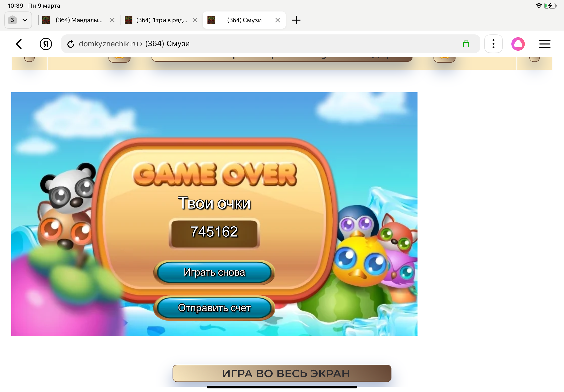Launch the Alice assistant icon

click(518, 44)
